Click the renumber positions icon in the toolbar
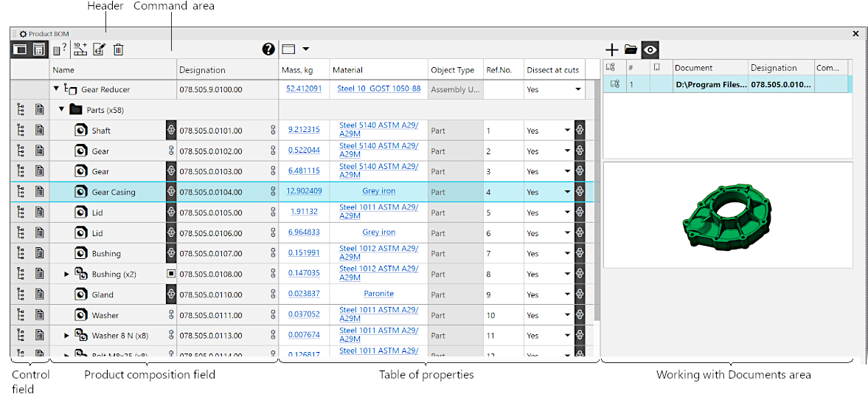 click(80, 49)
